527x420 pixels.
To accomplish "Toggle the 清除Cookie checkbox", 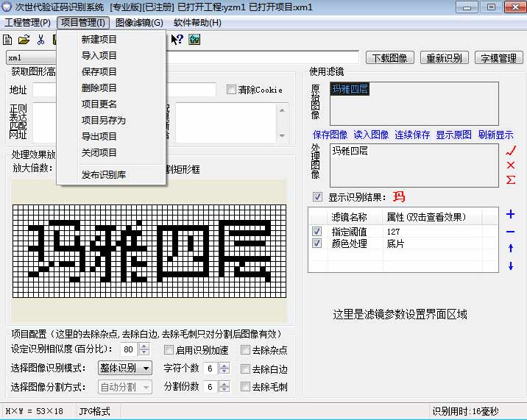I will pos(232,90).
